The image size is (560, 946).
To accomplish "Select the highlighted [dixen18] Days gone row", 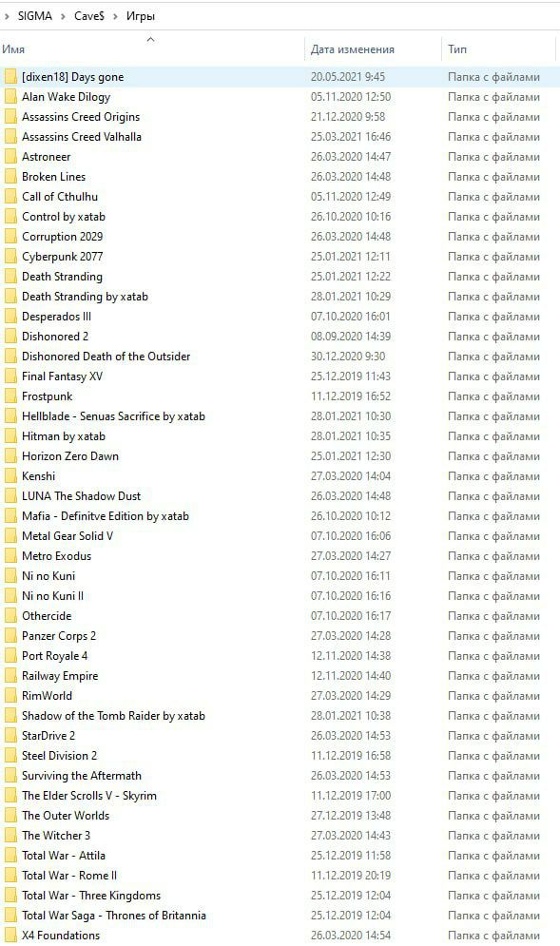I will coord(280,77).
